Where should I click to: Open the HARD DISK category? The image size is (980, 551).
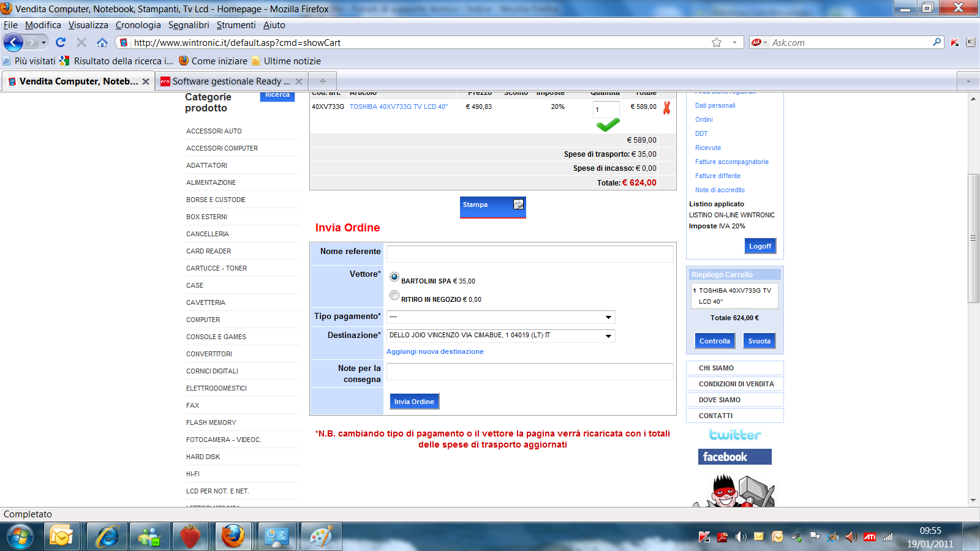pos(203,457)
